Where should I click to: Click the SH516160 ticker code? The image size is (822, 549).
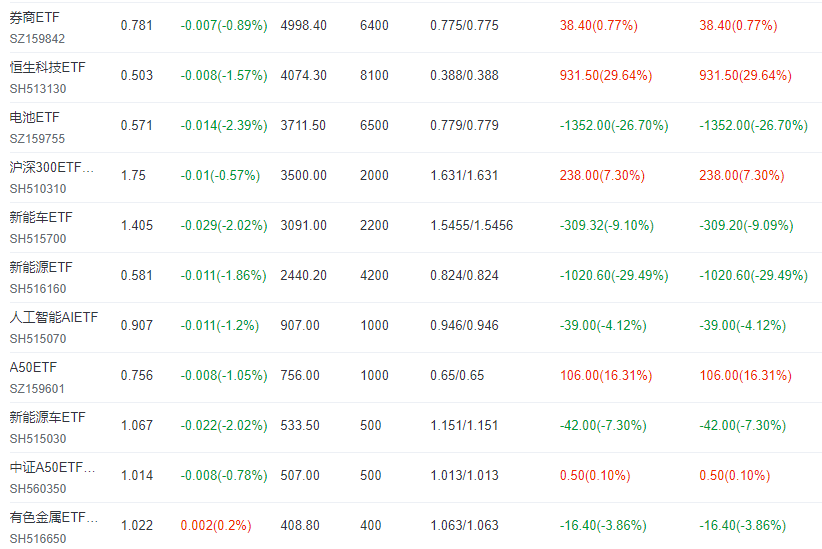[38, 289]
